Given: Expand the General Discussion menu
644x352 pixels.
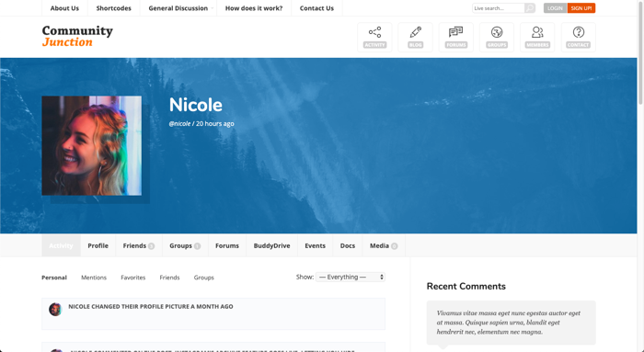Looking at the screenshot, I should pos(178,8).
